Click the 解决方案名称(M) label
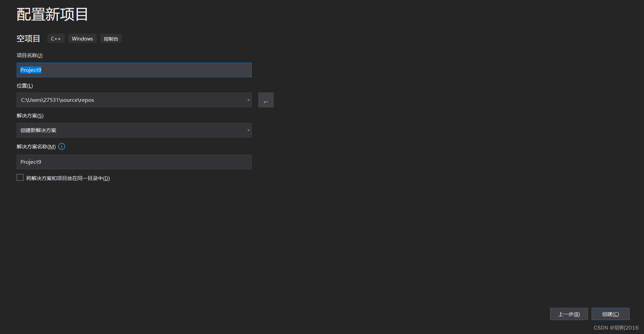The width and height of the screenshot is (644, 334). click(36, 147)
